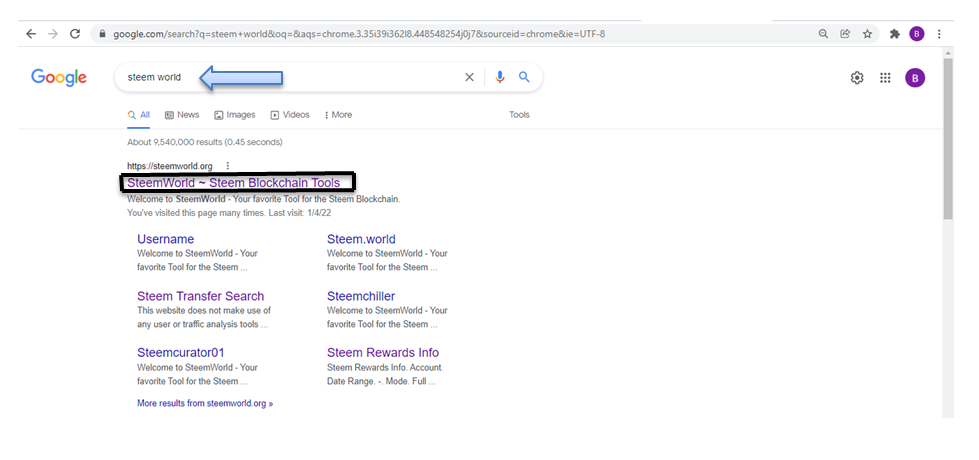Open the Steem Rewards Info sitelink
Viewport: 979px width, 460px height.
click(383, 353)
